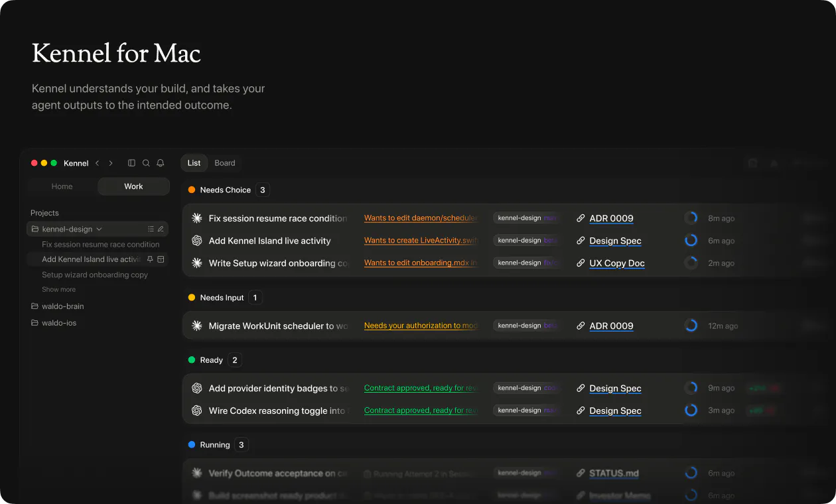
Task: Open the UX Copy Doc link
Action: (x=617, y=263)
